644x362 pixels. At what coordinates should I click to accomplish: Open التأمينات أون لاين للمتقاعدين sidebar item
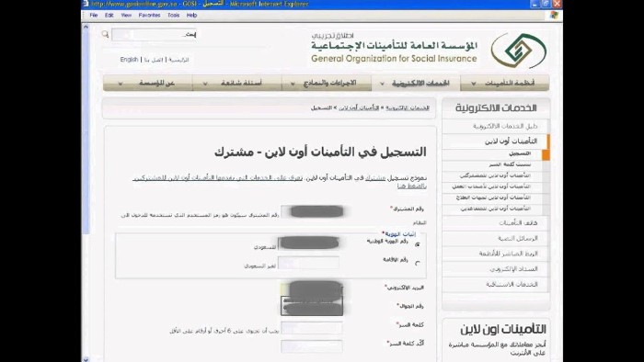(x=495, y=209)
